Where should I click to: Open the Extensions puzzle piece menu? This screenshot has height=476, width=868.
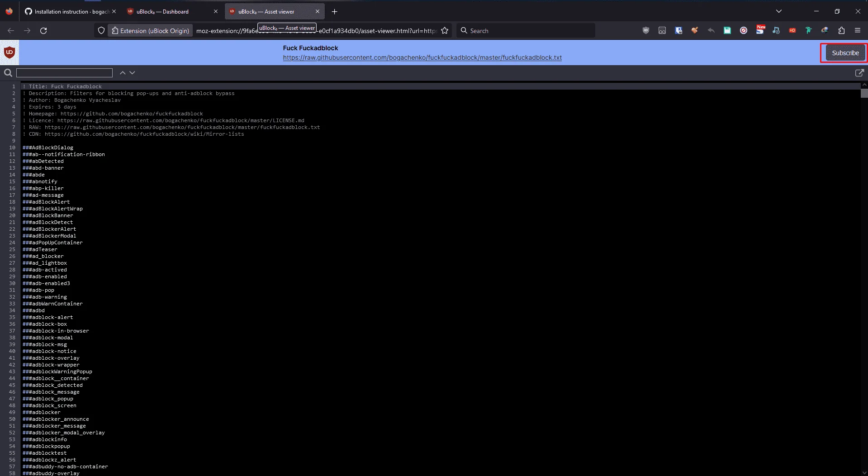pyautogui.click(x=841, y=30)
